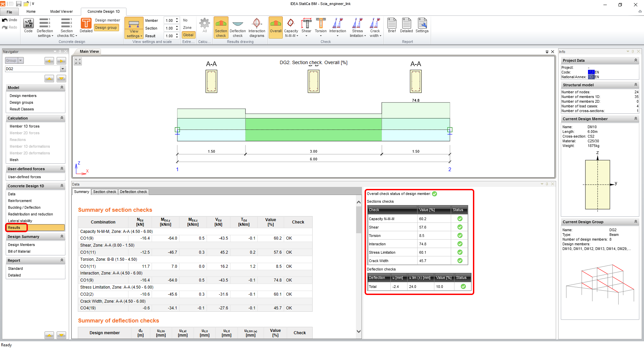The width and height of the screenshot is (644, 349).
Task: Increase the Member scale value
Action: click(177, 19)
